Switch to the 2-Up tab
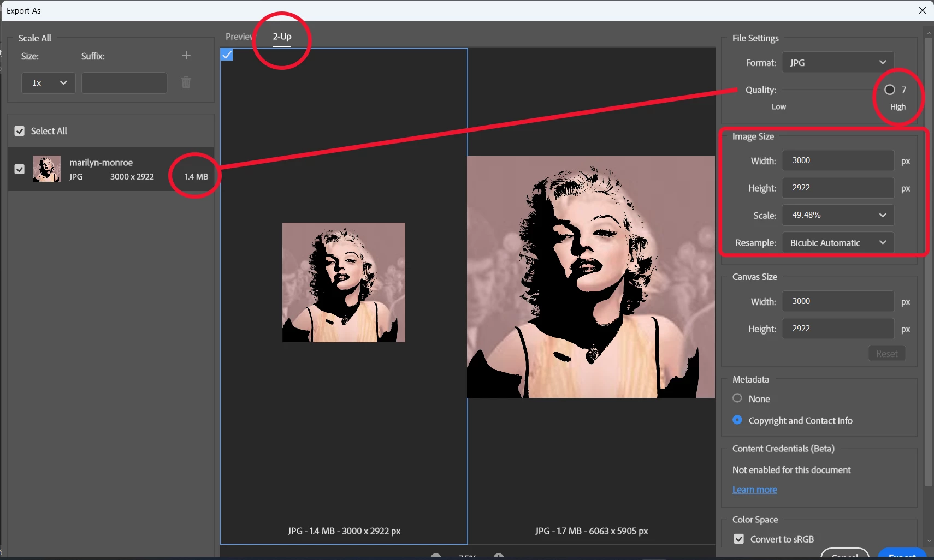 tap(282, 37)
